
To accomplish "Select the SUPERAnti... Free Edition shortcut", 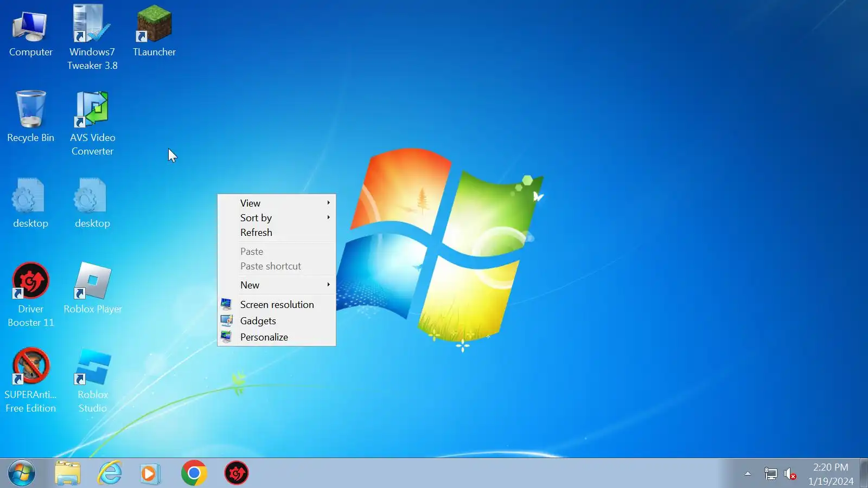I will 31,381.
